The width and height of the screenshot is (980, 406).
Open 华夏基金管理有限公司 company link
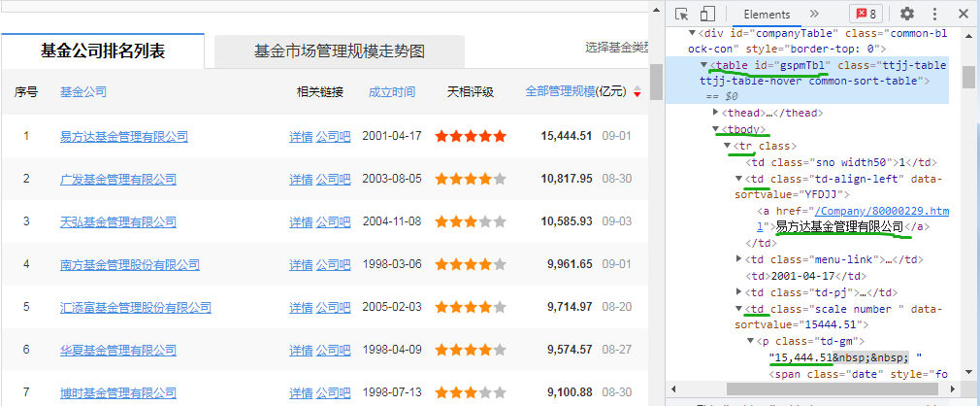(x=118, y=351)
